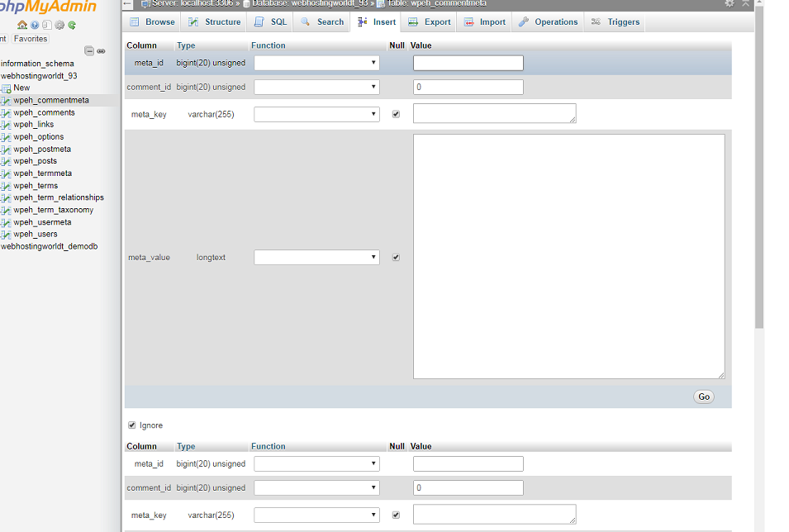The image size is (789, 532).
Task: Open Function dropdown for first meta_id row
Action: (316, 63)
